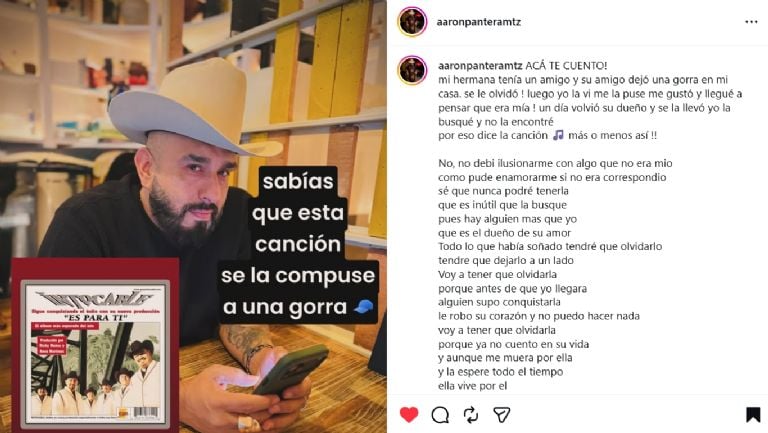
Task: Click the blue cap emoji on photo
Action: coord(363,307)
